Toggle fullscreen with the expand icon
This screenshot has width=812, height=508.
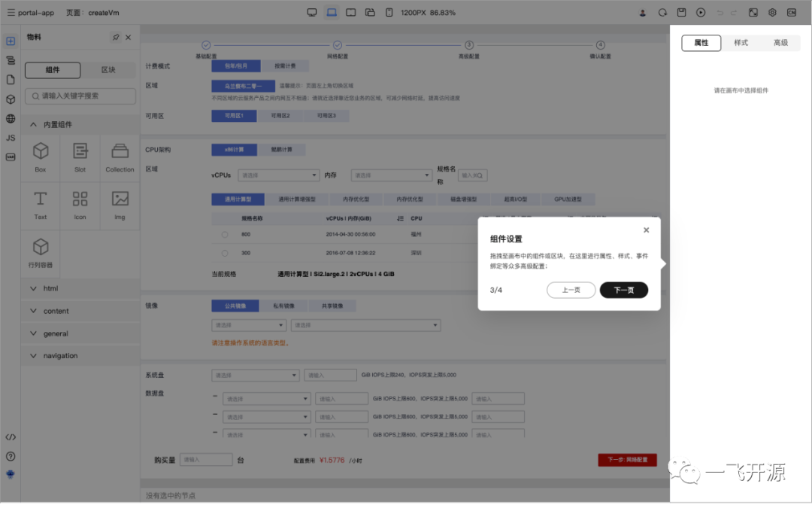753,13
